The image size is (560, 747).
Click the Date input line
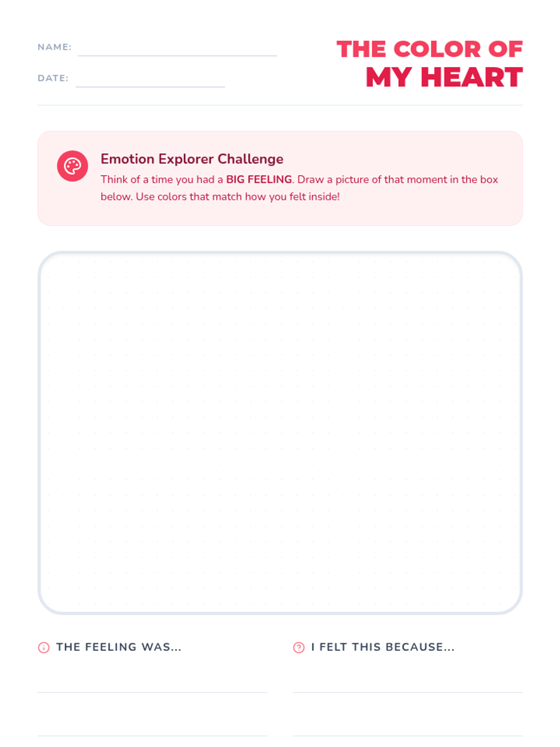point(150,81)
